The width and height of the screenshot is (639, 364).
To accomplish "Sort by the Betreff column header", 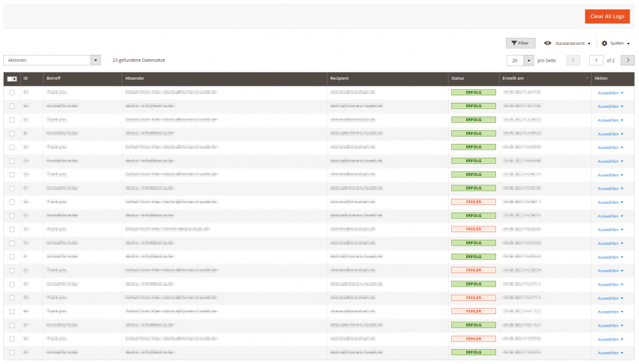I will 54,79.
